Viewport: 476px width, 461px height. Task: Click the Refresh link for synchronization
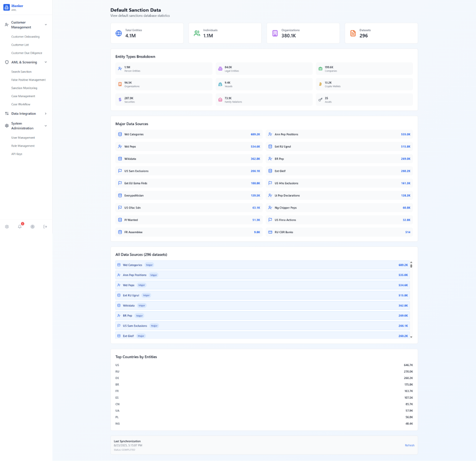pyautogui.click(x=409, y=445)
